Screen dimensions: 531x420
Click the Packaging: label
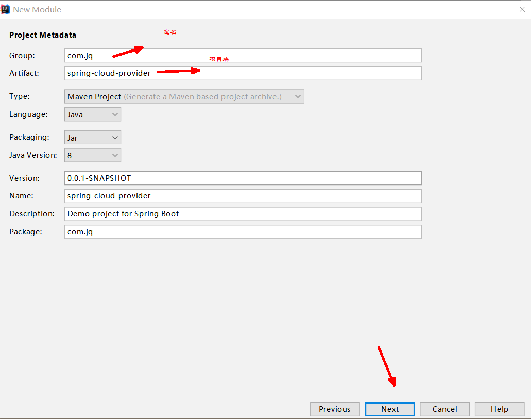click(29, 137)
